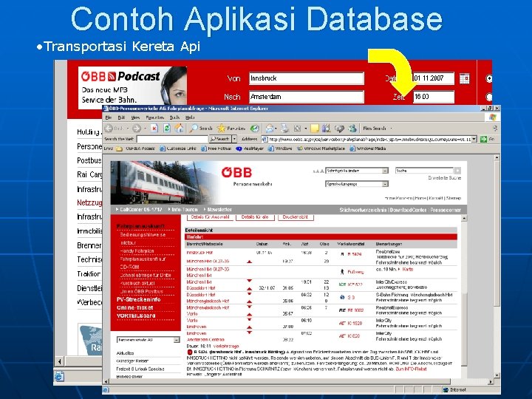Open the Messenger people toolbar icon

coord(352,129)
